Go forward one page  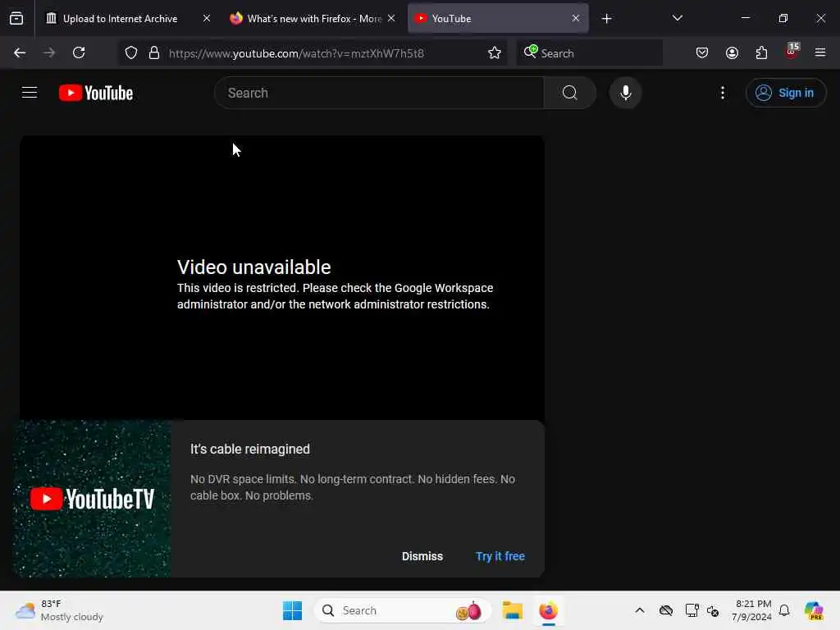[48, 52]
